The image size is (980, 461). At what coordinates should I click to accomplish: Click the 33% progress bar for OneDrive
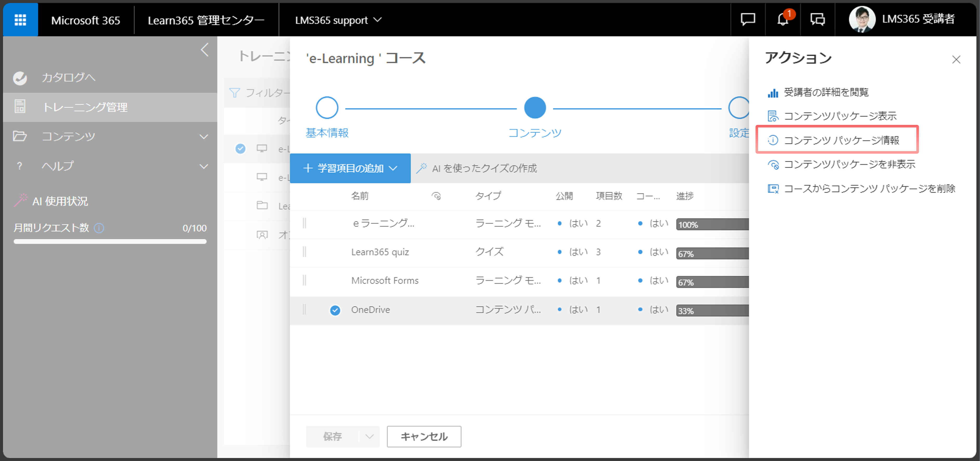(x=712, y=310)
